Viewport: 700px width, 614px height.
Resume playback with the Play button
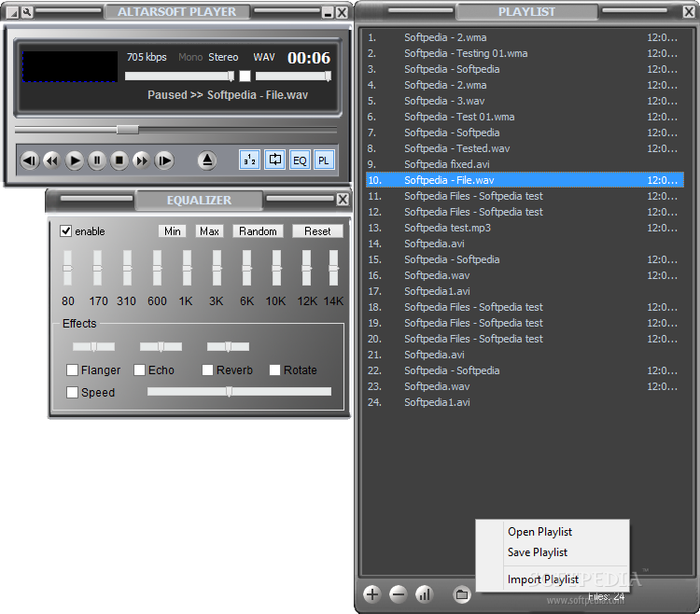click(74, 160)
